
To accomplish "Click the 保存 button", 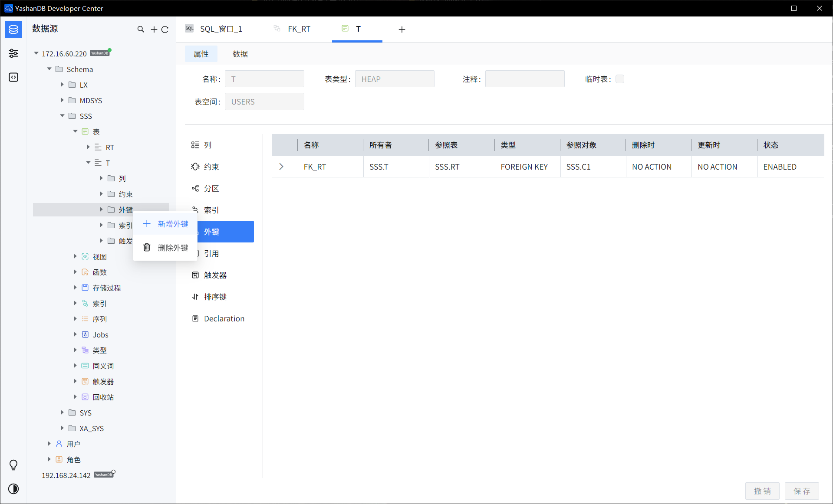I will tap(801, 491).
